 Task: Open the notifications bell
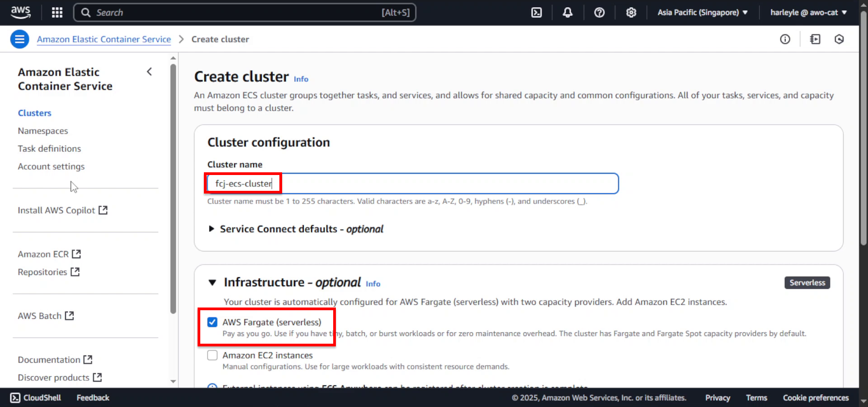click(567, 12)
